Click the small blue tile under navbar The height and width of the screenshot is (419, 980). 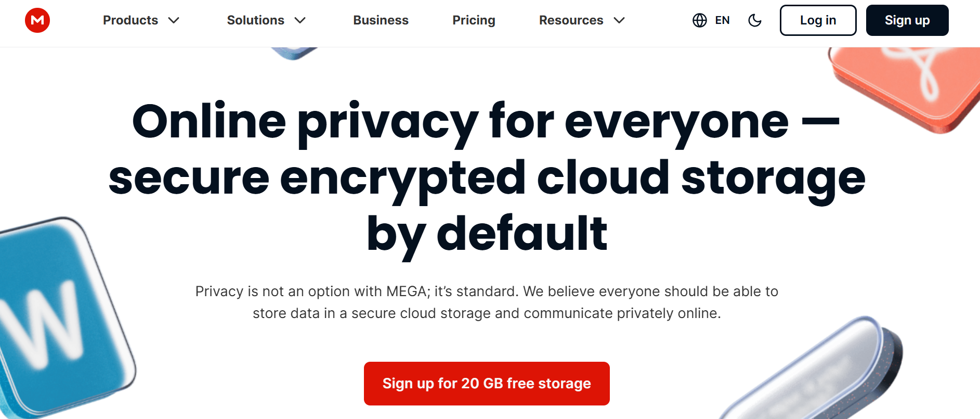(x=294, y=53)
